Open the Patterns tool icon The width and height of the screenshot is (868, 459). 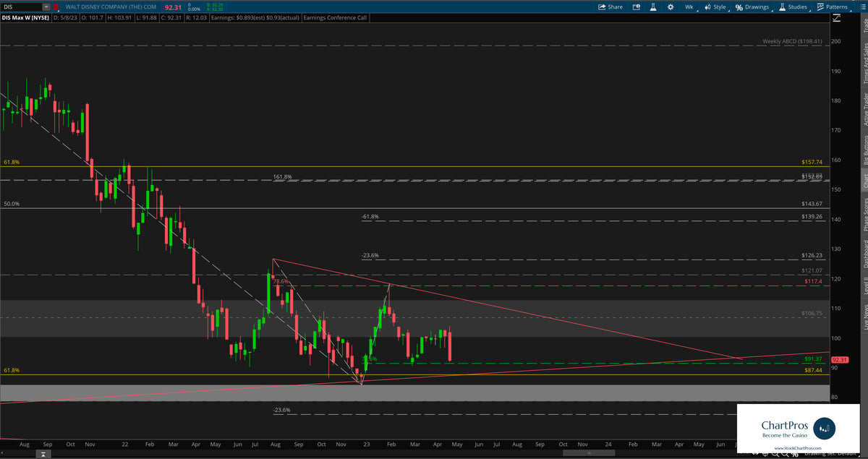pyautogui.click(x=820, y=7)
